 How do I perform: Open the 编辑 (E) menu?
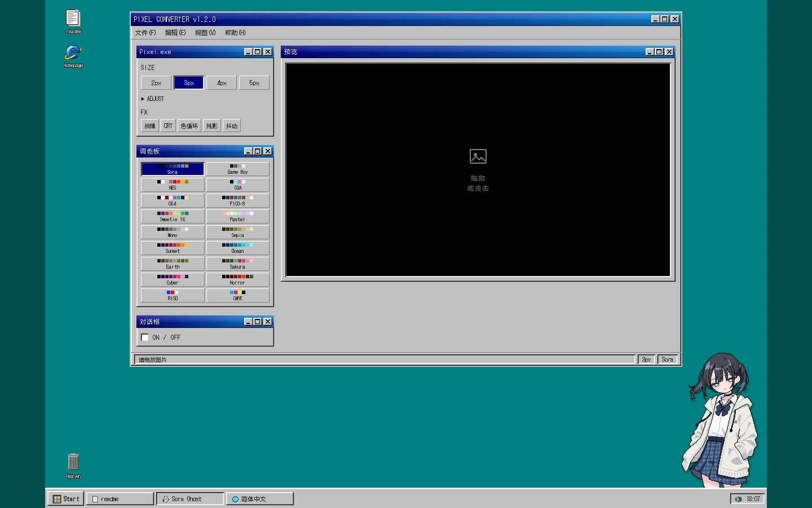tap(175, 33)
